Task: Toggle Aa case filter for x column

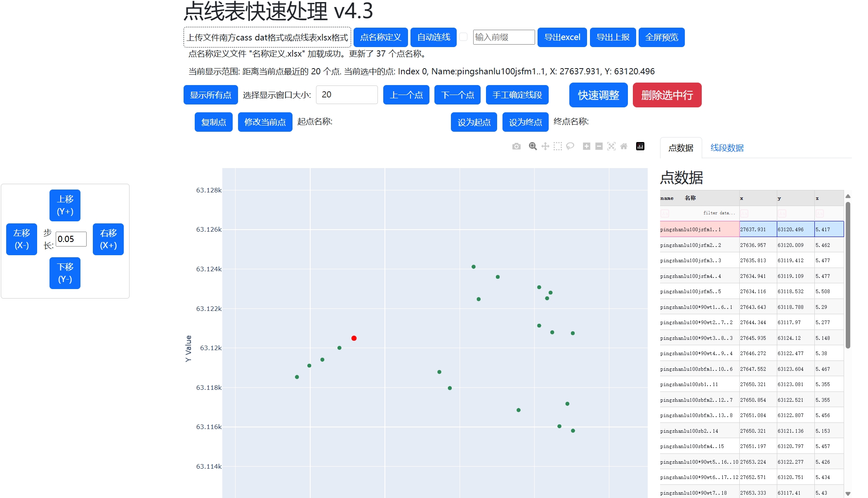Action: pos(744,213)
